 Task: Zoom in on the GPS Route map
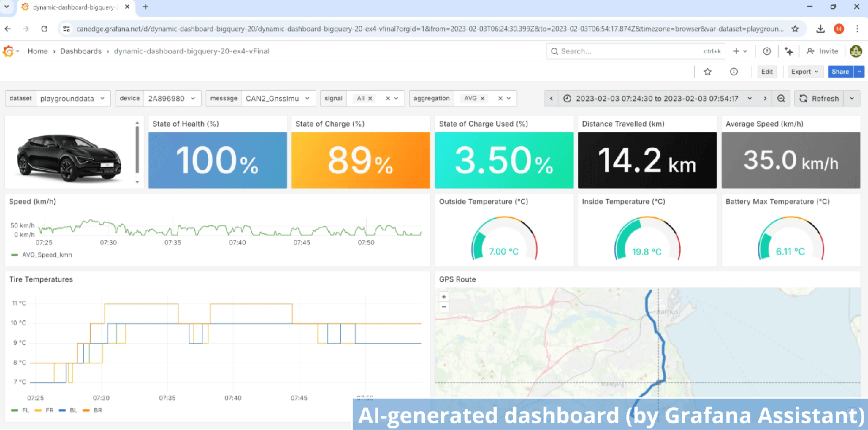(444, 297)
